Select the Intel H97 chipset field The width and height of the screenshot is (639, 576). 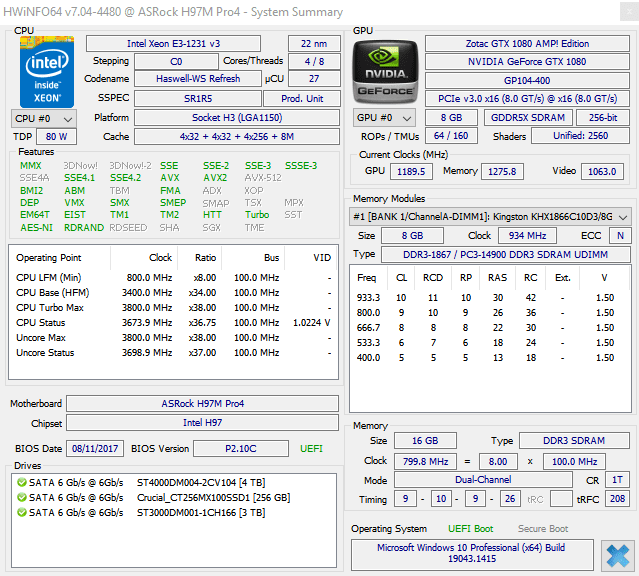point(203,423)
